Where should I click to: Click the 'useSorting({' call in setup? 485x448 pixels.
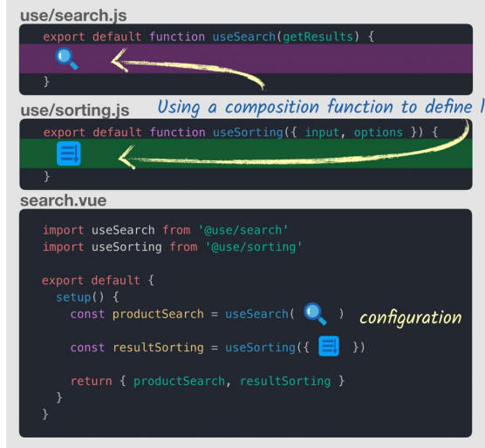click(267, 347)
